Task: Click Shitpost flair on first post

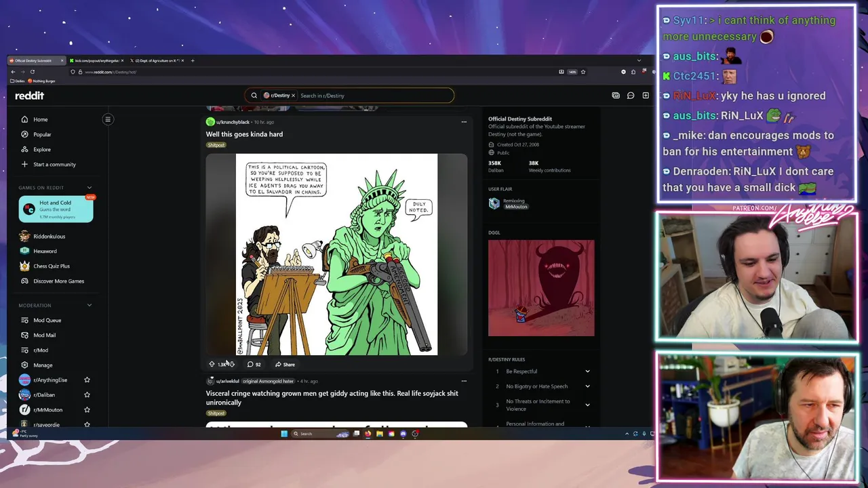Action: coord(216,145)
